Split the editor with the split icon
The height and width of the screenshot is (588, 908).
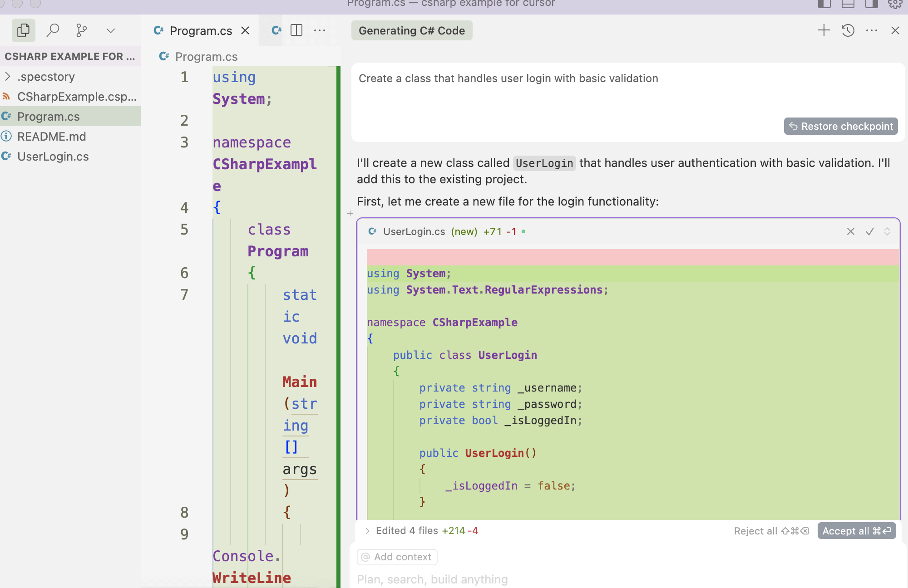click(296, 30)
